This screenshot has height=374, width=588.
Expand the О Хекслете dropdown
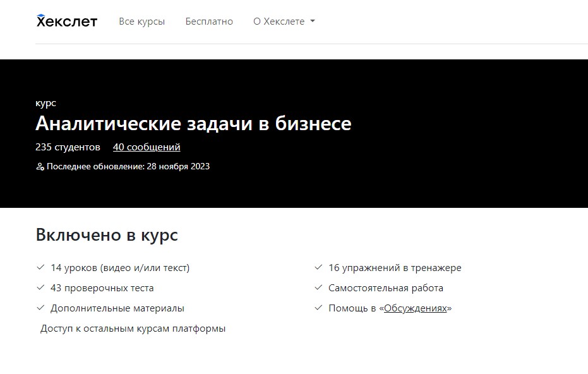tap(284, 21)
